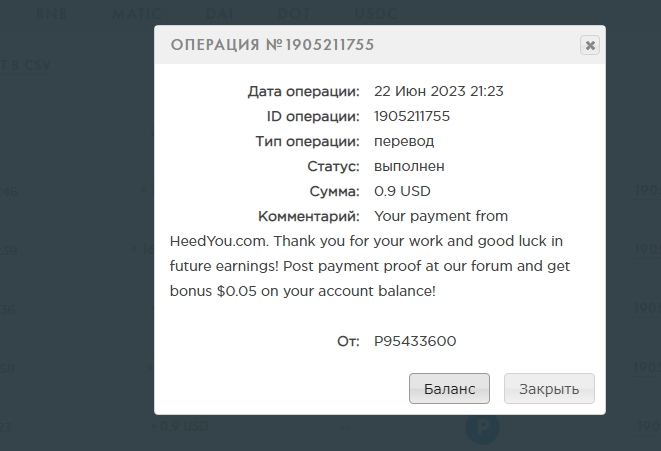Click the dialog title ОПЕРАЦИЯ №1905211755

tap(273, 45)
